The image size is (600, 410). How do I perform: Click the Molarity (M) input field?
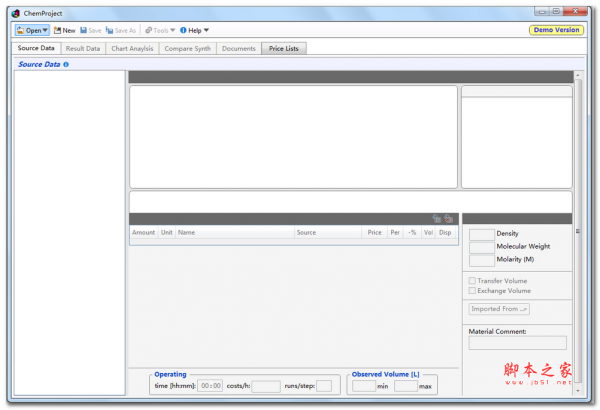click(x=482, y=260)
